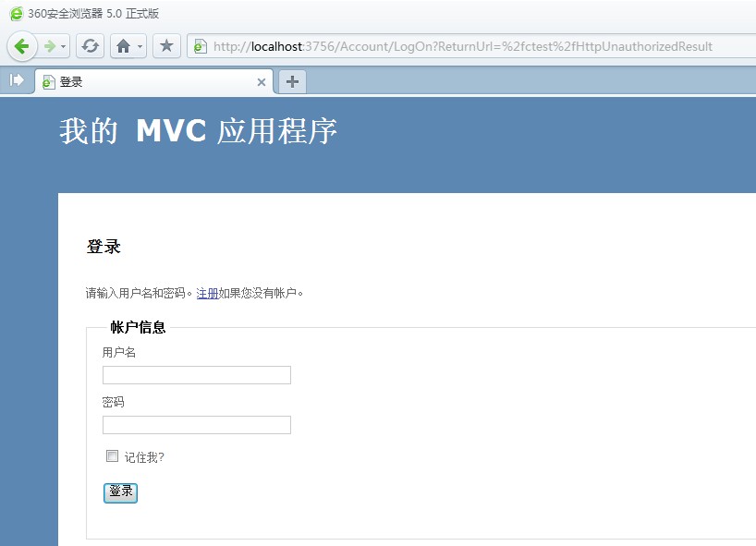
Task: Click the 360 browser logo icon
Action: pyautogui.click(x=17, y=14)
